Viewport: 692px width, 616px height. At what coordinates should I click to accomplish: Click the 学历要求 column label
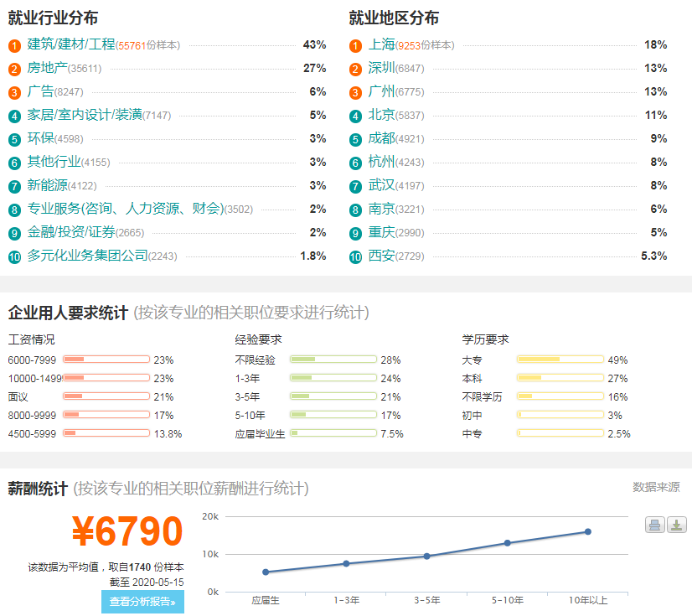tap(485, 339)
